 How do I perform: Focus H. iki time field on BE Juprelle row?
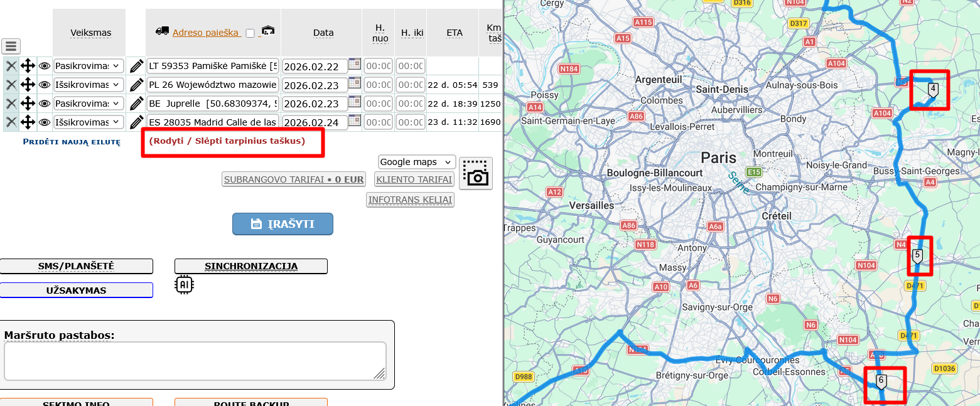[x=411, y=104]
